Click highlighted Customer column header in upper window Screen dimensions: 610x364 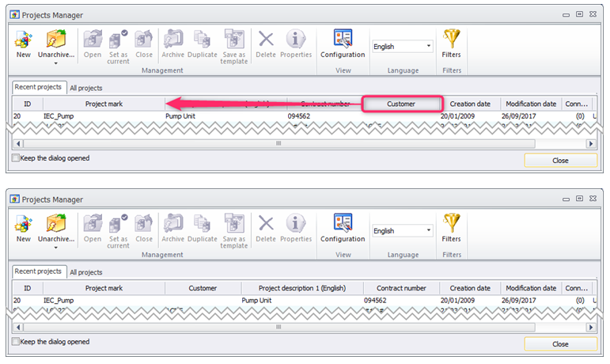pos(402,104)
